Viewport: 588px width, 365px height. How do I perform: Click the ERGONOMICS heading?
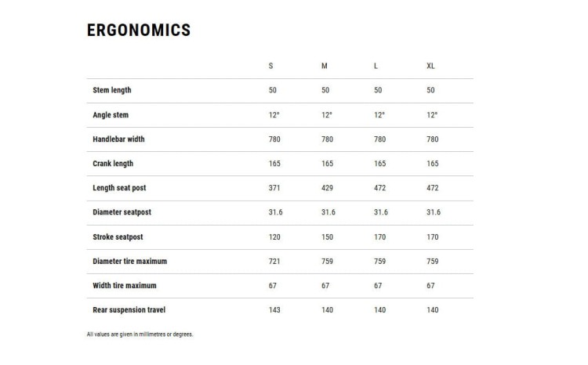coord(139,31)
